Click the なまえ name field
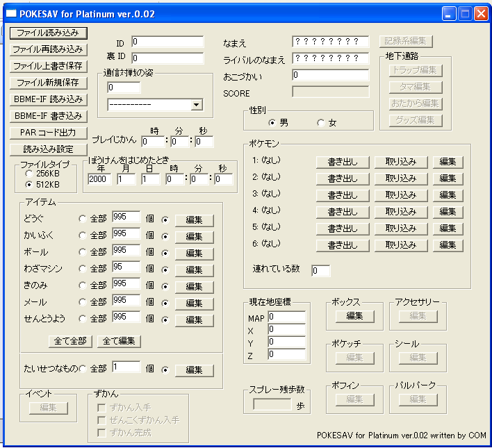The width and height of the screenshot is (492, 448). pyautogui.click(x=330, y=42)
